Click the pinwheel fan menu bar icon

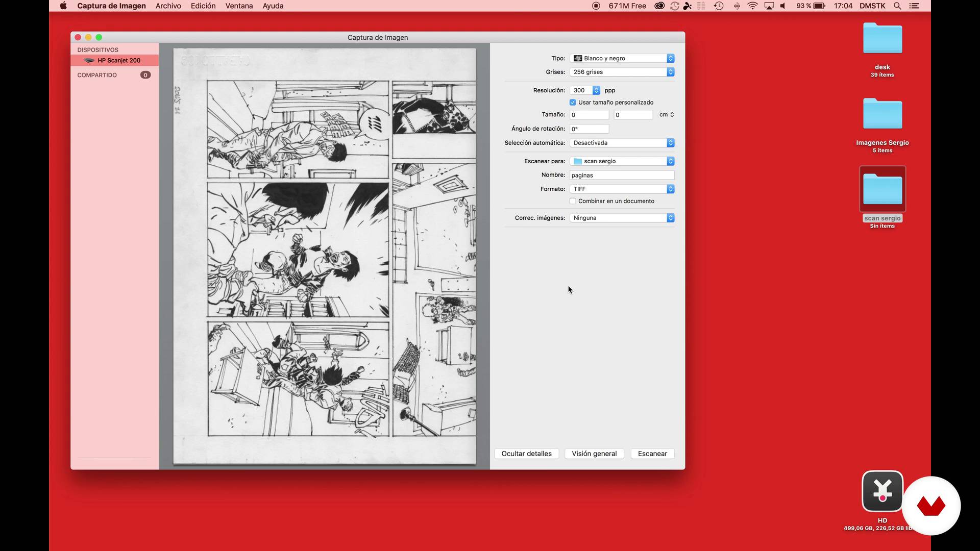click(688, 6)
